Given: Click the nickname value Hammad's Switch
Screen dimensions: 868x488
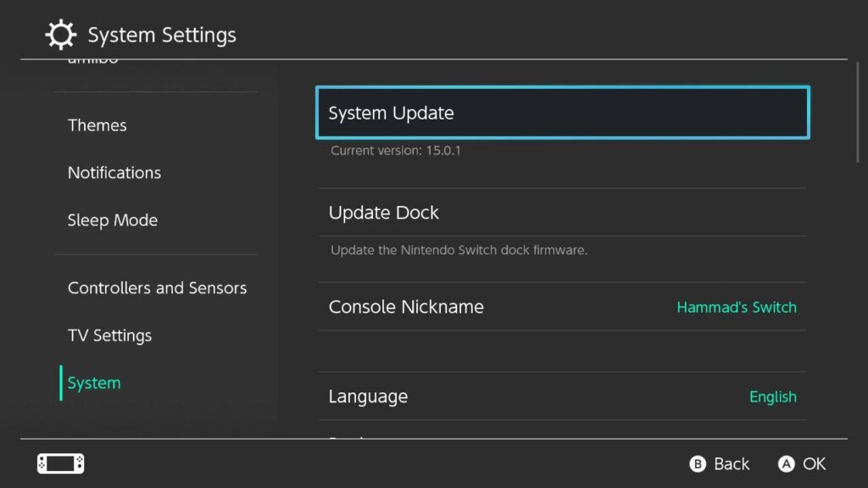Looking at the screenshot, I should [736, 307].
